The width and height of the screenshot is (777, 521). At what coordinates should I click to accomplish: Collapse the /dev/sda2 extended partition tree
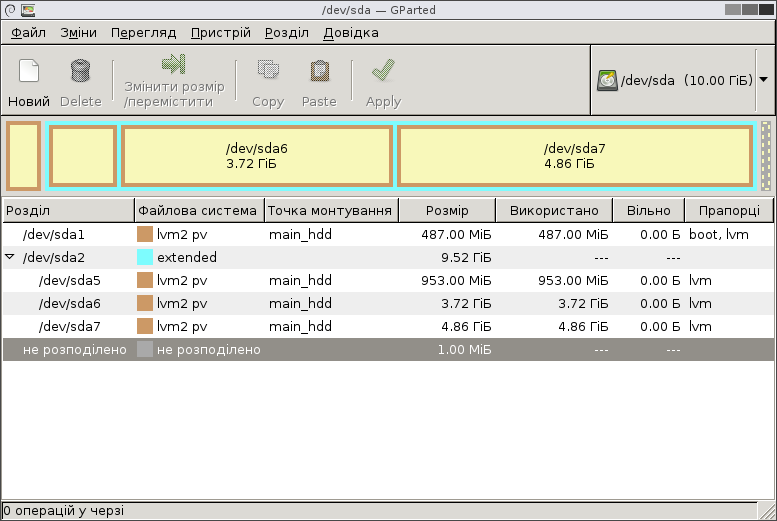(x=10, y=257)
